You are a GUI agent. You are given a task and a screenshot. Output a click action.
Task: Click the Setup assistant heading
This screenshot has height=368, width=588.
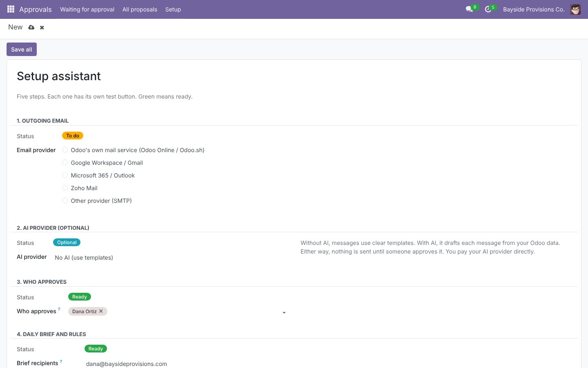pyautogui.click(x=59, y=76)
